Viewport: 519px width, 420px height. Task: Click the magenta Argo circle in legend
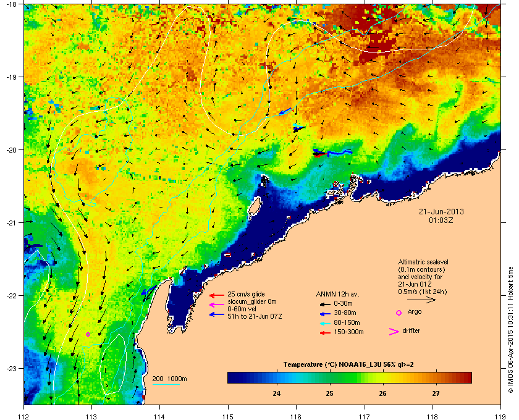click(x=399, y=313)
